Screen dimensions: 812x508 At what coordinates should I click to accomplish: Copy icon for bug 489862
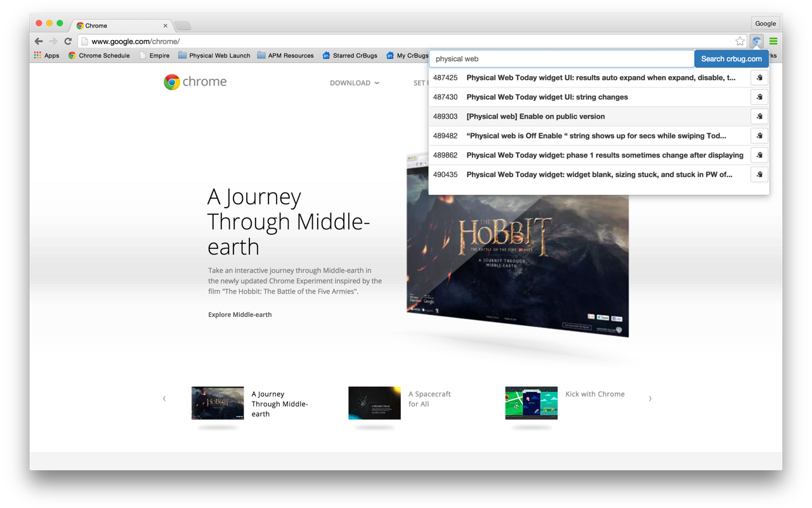pos(759,155)
